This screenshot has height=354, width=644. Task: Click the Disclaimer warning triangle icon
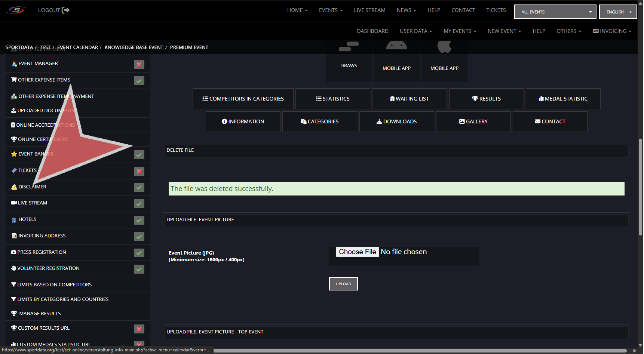14,187
